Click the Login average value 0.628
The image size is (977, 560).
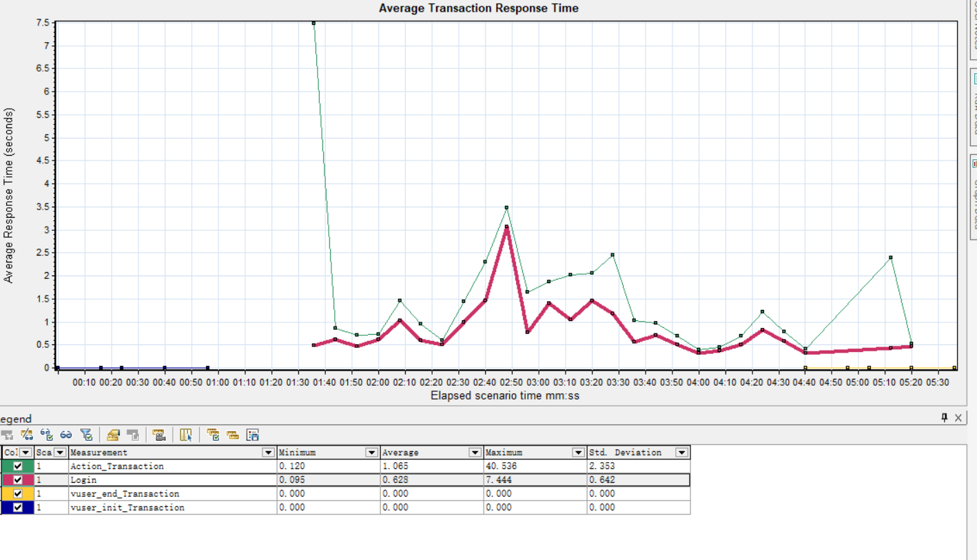(x=395, y=480)
